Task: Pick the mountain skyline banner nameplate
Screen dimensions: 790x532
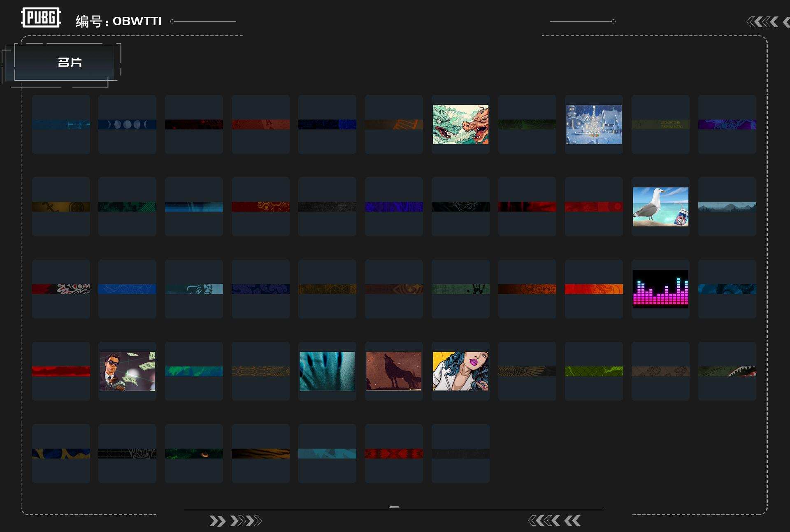Action: click(727, 207)
